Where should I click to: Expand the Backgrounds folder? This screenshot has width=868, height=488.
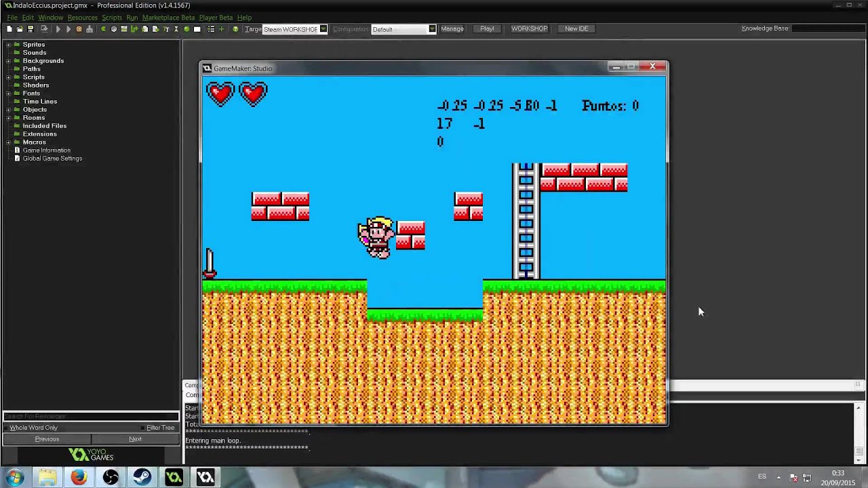8,61
